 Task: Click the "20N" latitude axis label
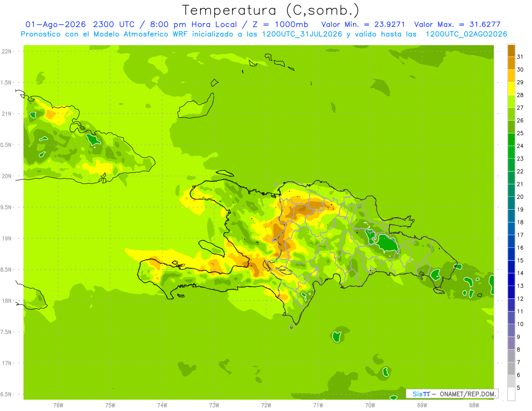pos(7,176)
